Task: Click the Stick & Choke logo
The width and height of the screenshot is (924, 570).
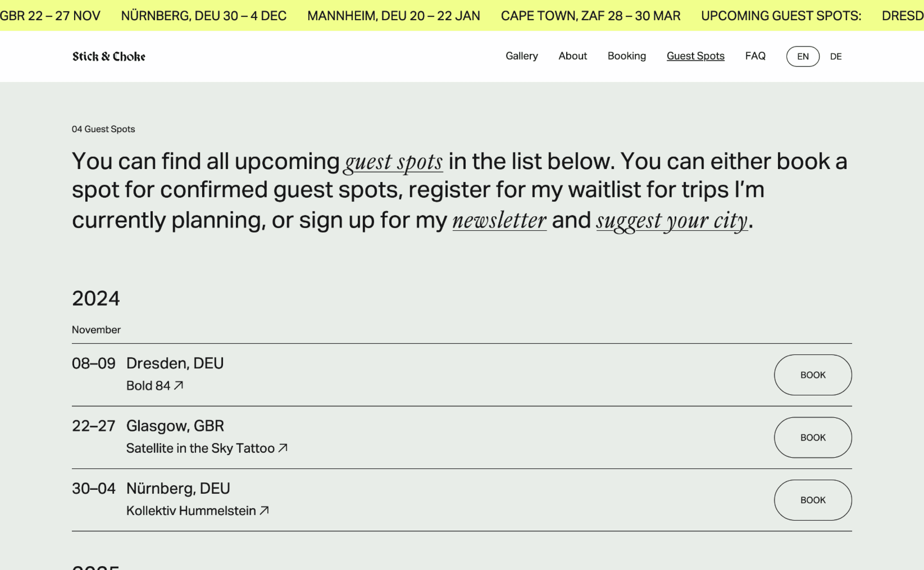Action: tap(108, 56)
